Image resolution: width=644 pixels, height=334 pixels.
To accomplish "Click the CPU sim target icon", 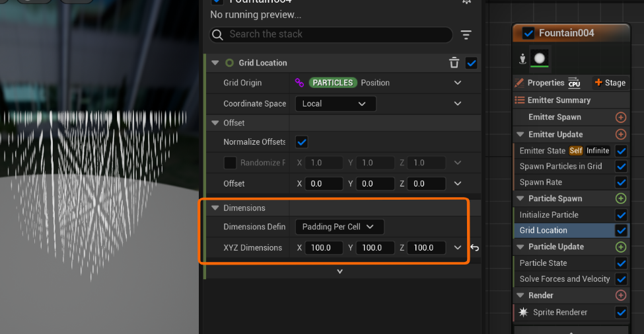I will coord(574,83).
